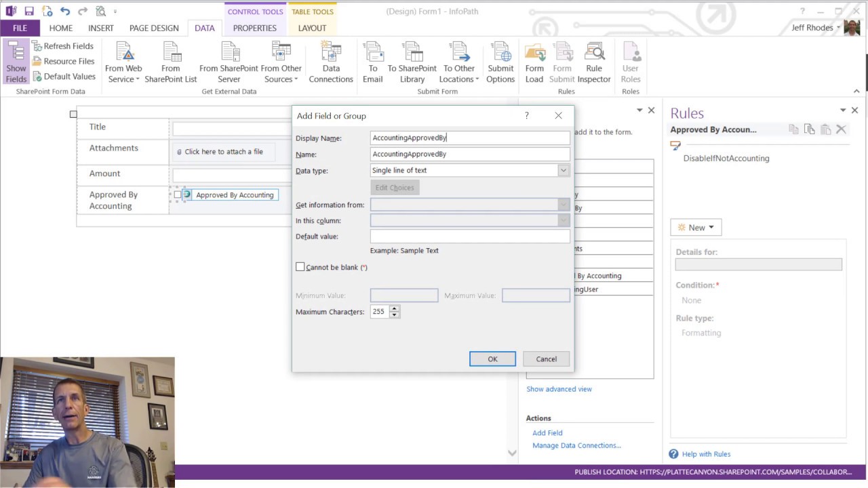Collapse the ribbon with the chevron

(856, 91)
